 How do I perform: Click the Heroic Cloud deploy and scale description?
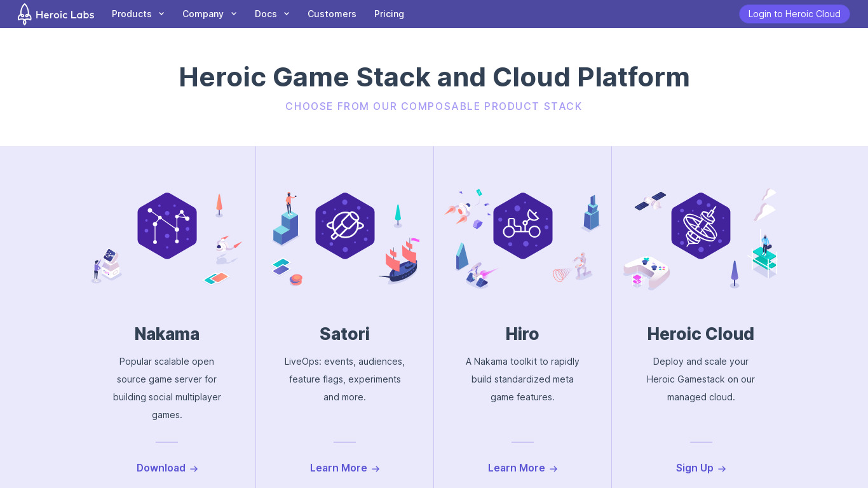(701, 379)
